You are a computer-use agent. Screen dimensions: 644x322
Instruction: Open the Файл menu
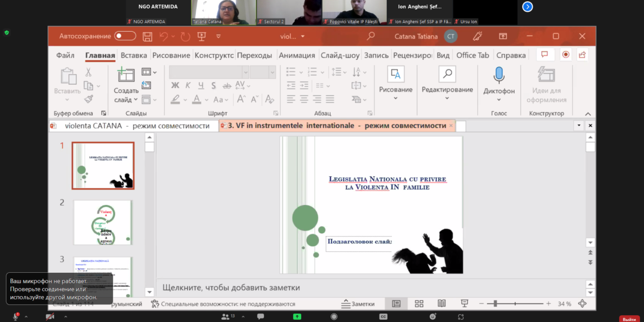pos(66,55)
